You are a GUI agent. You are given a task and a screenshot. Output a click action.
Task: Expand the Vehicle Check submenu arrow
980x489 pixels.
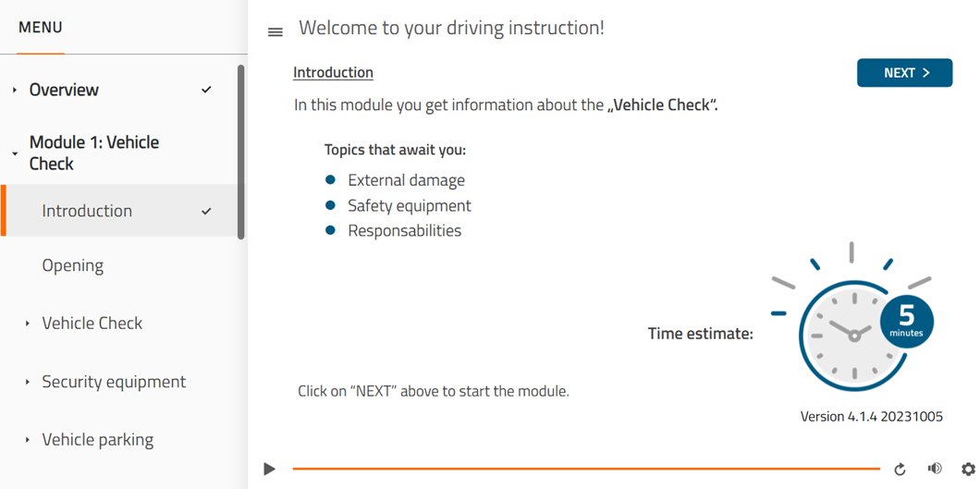(x=28, y=324)
